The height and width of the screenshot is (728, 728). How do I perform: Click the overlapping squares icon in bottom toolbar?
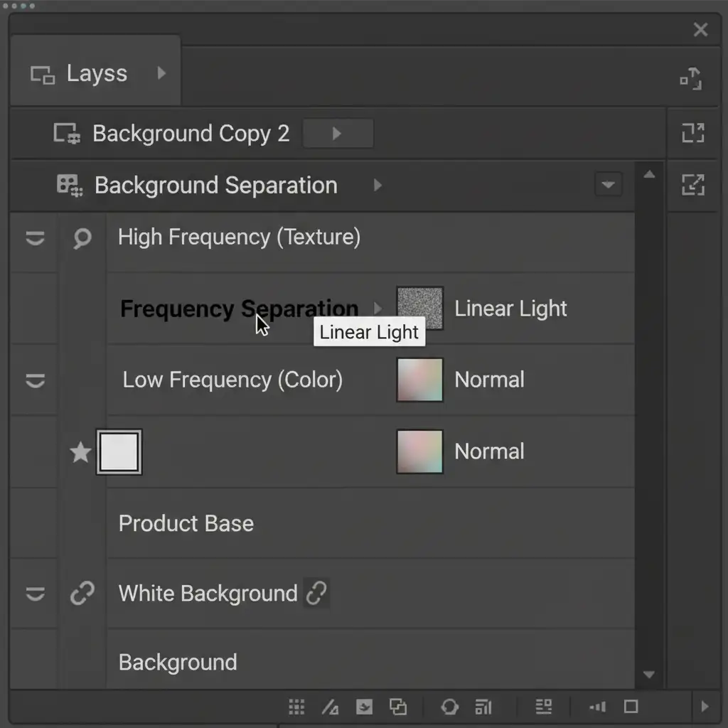pos(398,706)
